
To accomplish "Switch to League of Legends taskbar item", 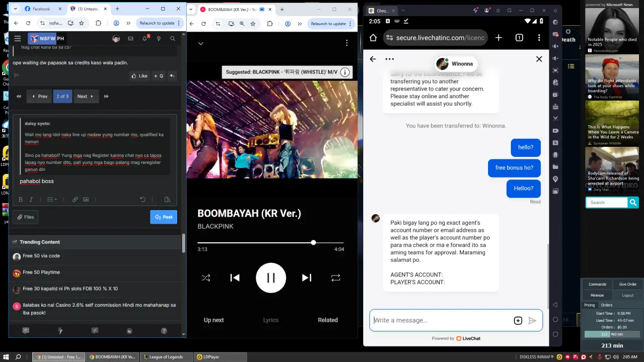I will coord(166,357).
